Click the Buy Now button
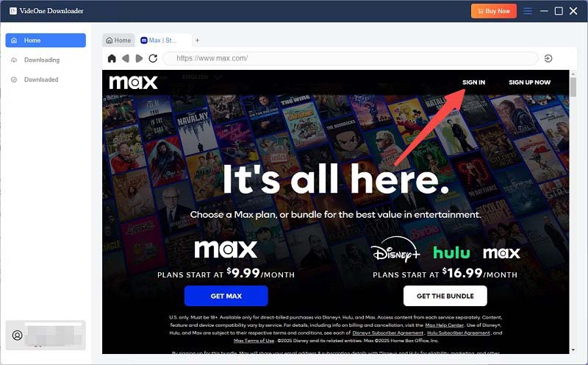The height and width of the screenshot is (365, 588). pos(494,11)
